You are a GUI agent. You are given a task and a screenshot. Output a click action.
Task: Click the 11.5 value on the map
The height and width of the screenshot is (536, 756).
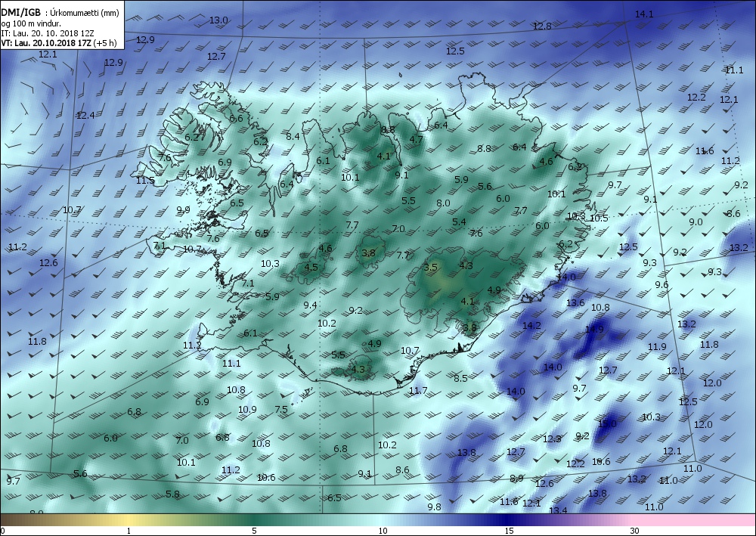coord(145,180)
